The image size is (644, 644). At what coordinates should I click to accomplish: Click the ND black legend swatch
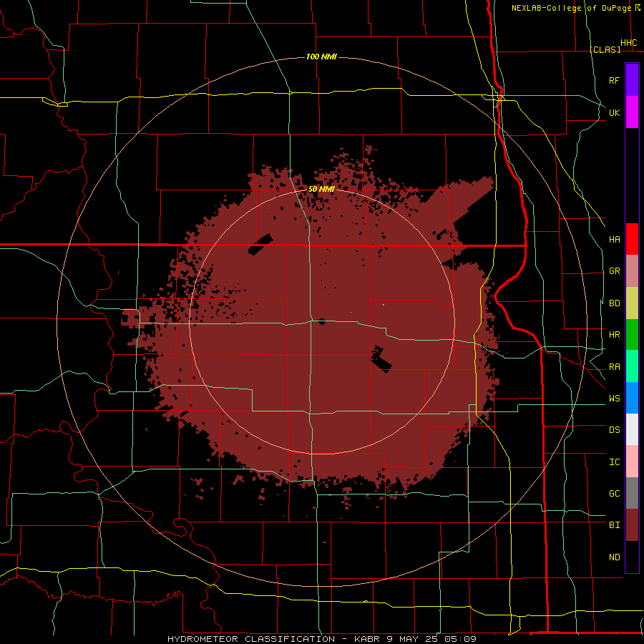pyautogui.click(x=632, y=557)
